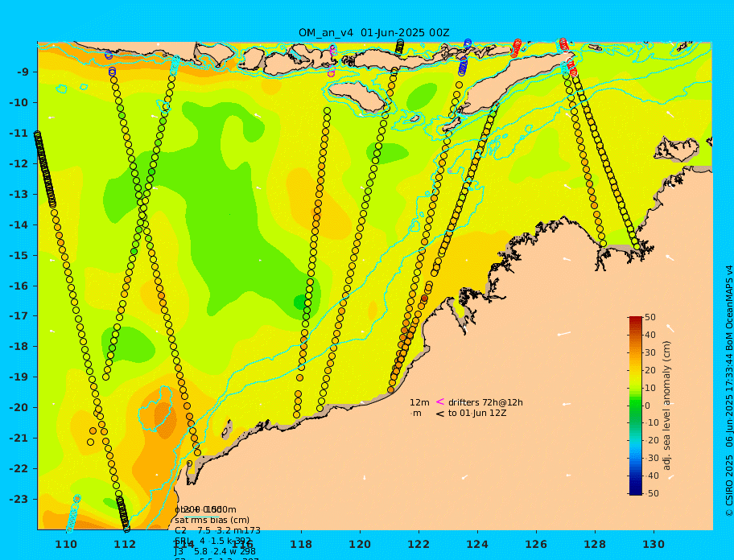This screenshot has height=560, width=734.
Task: Click the longitude axis label 112
Action: coord(125,545)
